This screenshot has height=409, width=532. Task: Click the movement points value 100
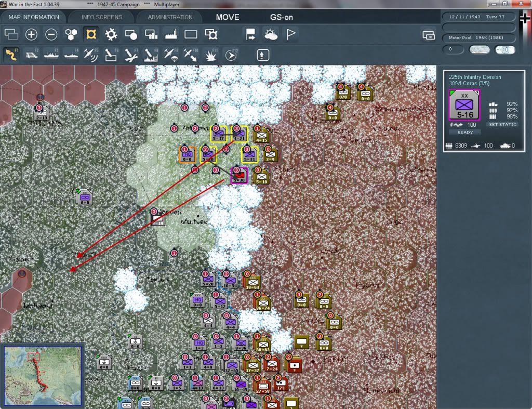(472, 125)
